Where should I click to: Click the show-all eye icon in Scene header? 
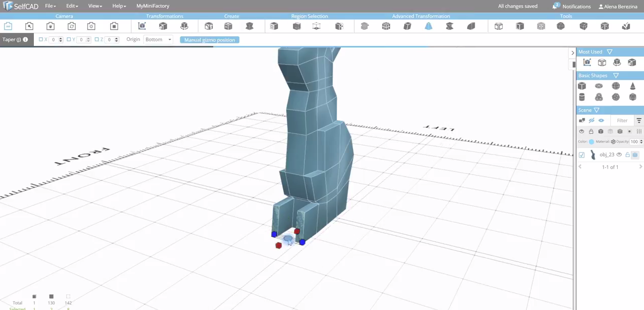[601, 121]
